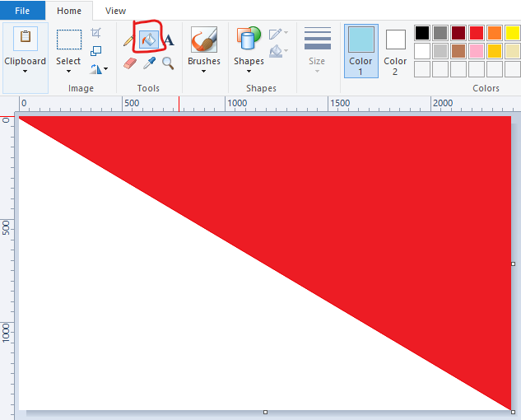The width and height of the screenshot is (521, 420).
Task: Pick the red color swatch
Action: click(477, 33)
